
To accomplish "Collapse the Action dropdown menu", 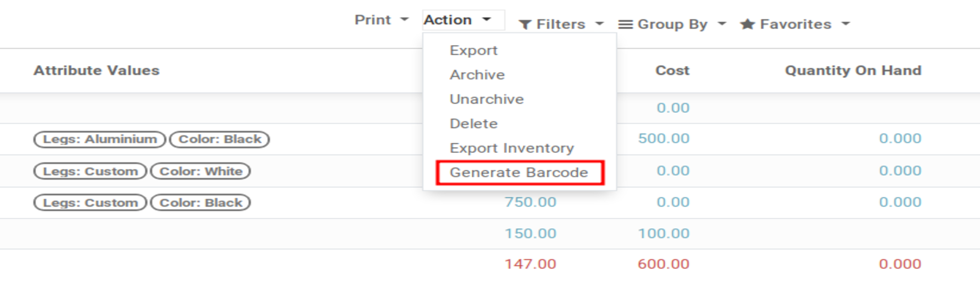I will [x=457, y=20].
